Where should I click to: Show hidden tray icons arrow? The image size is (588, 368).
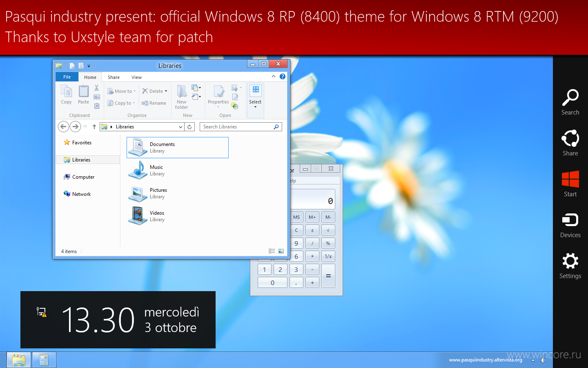[533, 360]
